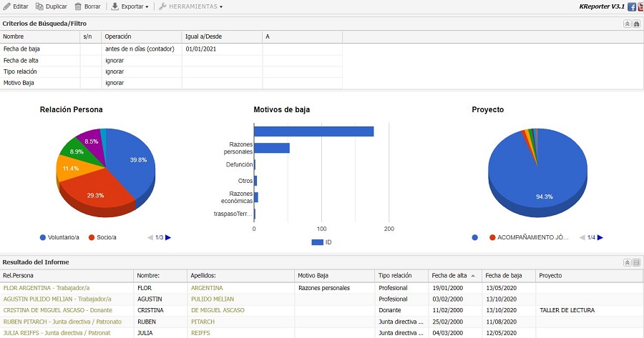The image size is (644, 338).
Task: Click the binoculars search icon in filter panel
Action: pyautogui.click(x=636, y=24)
